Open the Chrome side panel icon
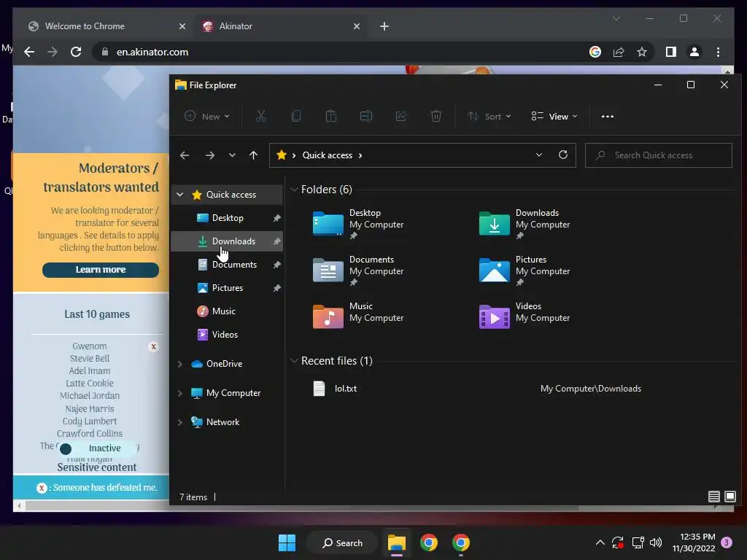Viewport: 747px width, 560px height. pyautogui.click(x=671, y=52)
